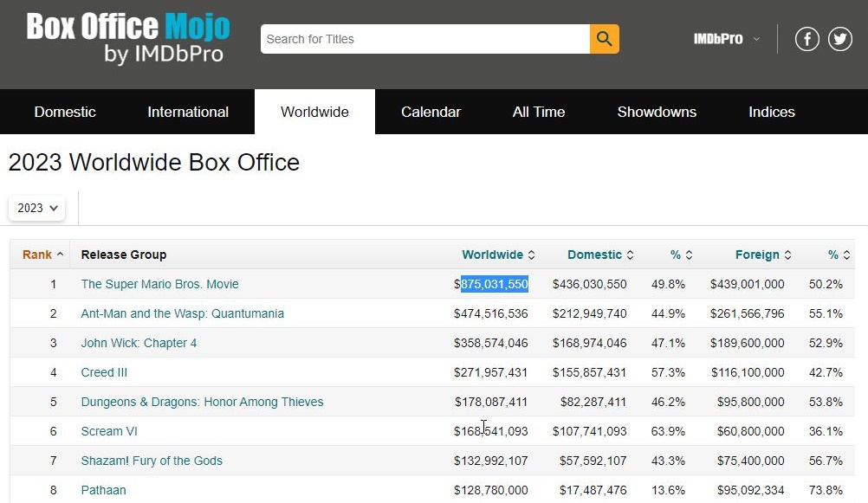Click the 13.6% domestic percent value
This screenshot has height=503, width=868.
(x=668, y=490)
